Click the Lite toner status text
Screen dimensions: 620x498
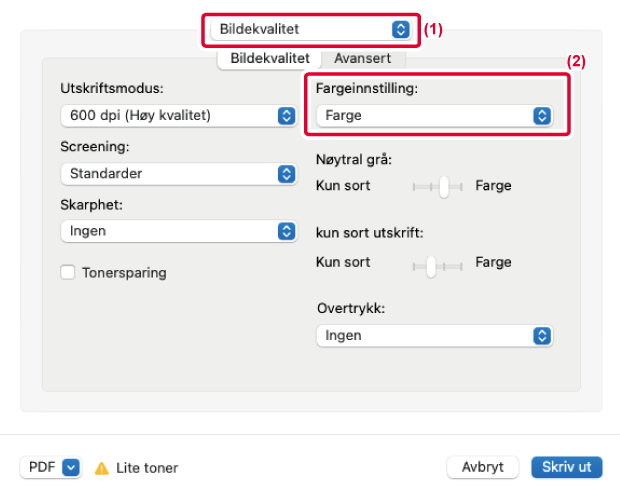point(147,468)
